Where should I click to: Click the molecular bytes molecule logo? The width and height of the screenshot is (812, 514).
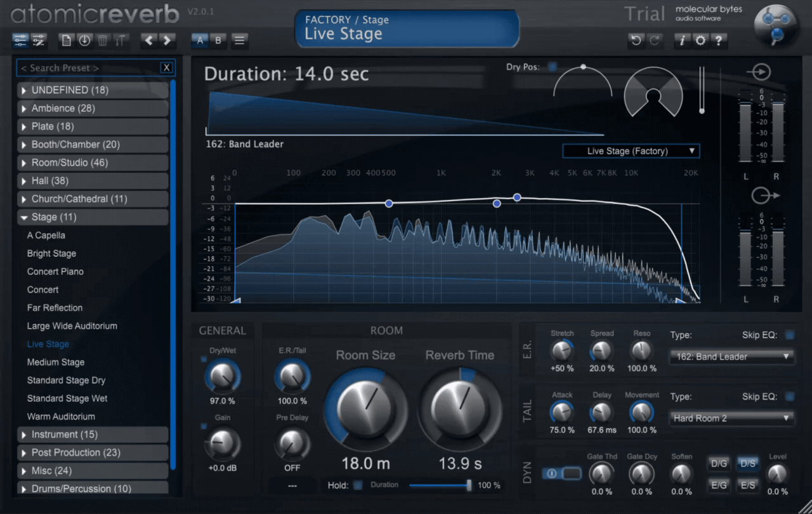[x=775, y=25]
